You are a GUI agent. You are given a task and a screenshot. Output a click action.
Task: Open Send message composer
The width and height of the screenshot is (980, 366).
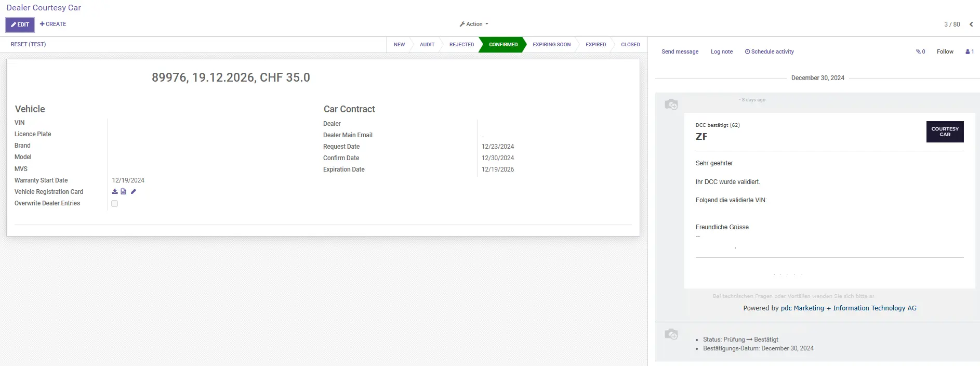pyautogui.click(x=680, y=51)
